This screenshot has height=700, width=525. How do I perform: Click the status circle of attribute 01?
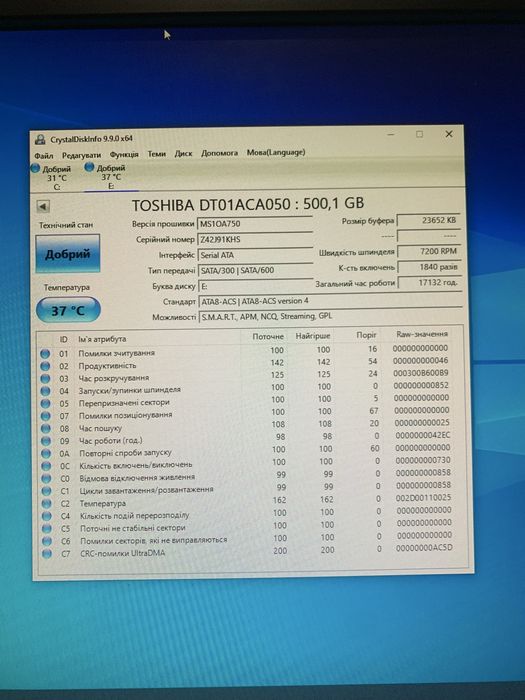tap(45, 354)
